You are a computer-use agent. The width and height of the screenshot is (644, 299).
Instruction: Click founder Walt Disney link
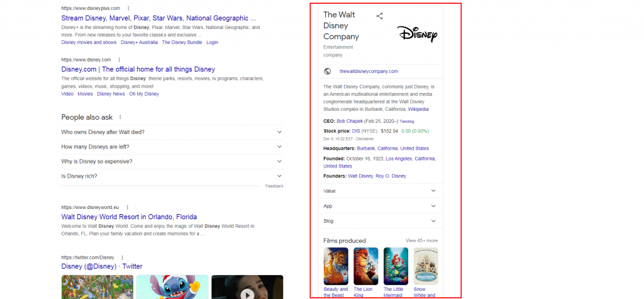point(360,176)
